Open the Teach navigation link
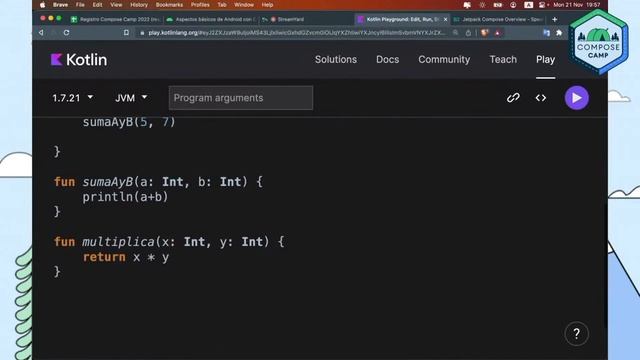Image resolution: width=640 pixels, height=360 pixels. pyautogui.click(x=503, y=60)
